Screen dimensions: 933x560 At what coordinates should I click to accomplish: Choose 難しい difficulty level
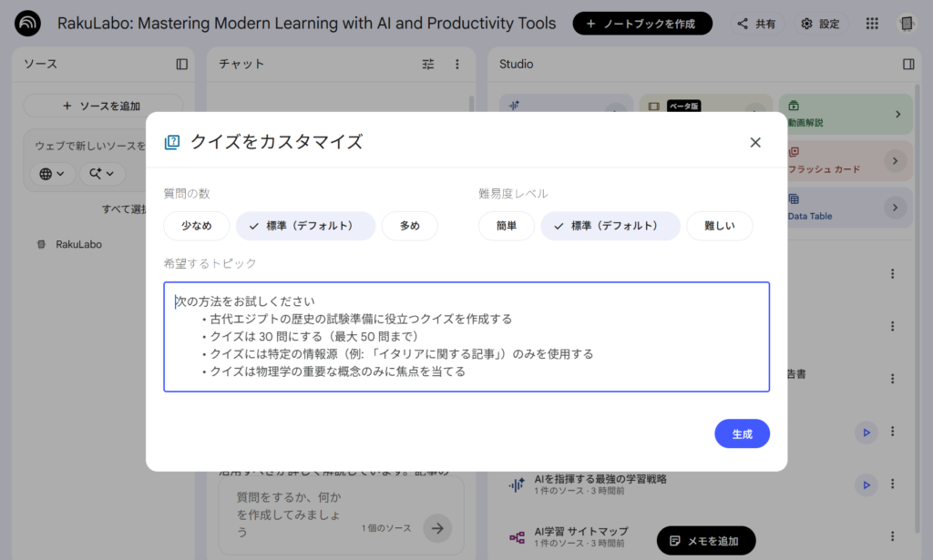click(720, 226)
